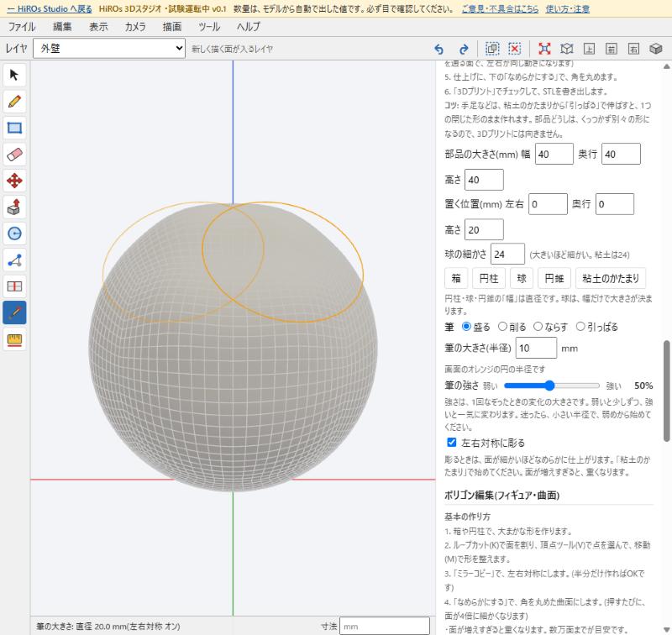Screen dimensions: 672x635
Task: Select the vertex point editing tool
Action: tap(14, 260)
